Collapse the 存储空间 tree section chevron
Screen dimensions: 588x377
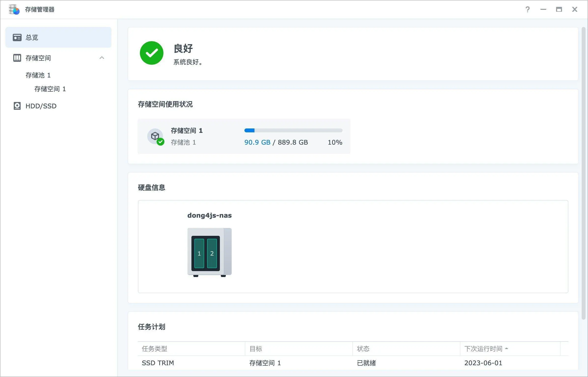pyautogui.click(x=102, y=58)
